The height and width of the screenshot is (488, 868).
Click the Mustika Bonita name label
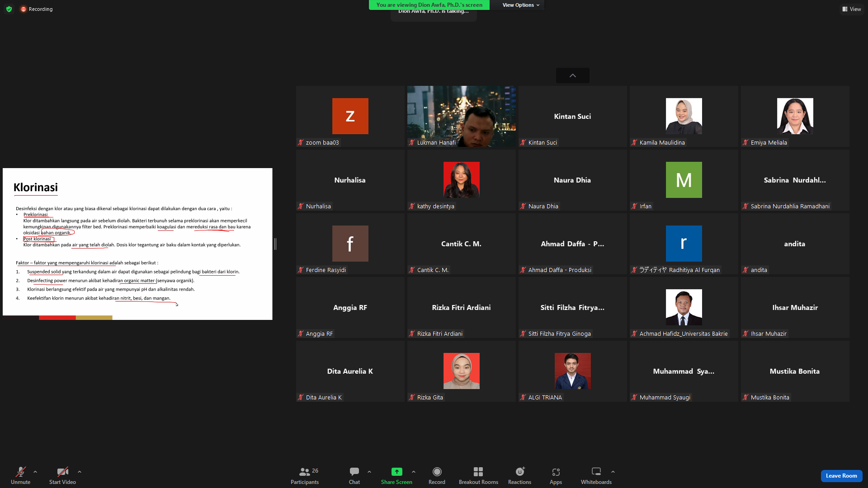pos(770,397)
